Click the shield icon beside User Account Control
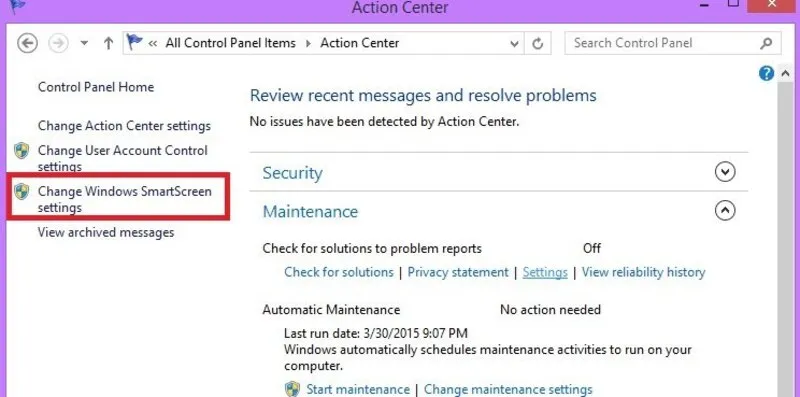The width and height of the screenshot is (800, 397). 21,151
